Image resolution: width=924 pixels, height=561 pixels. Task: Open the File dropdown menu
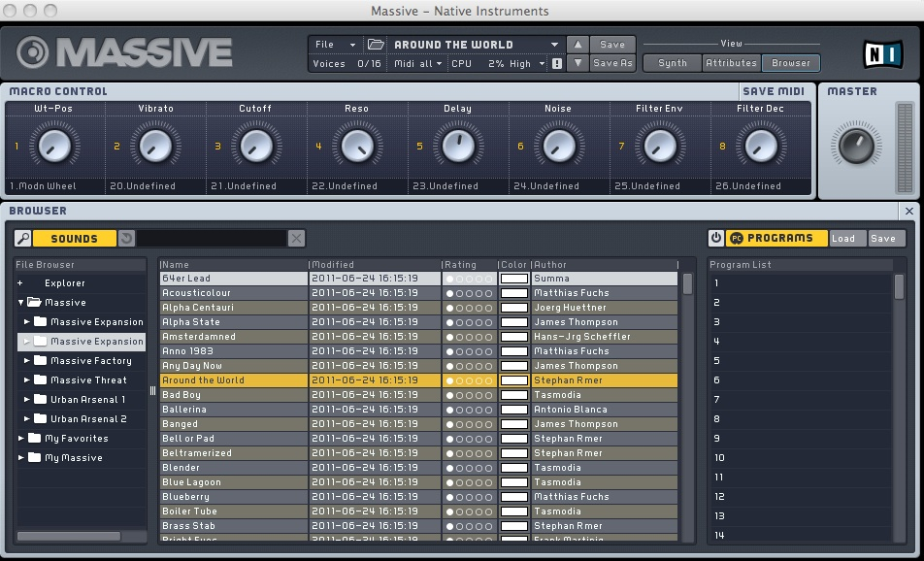(x=334, y=45)
